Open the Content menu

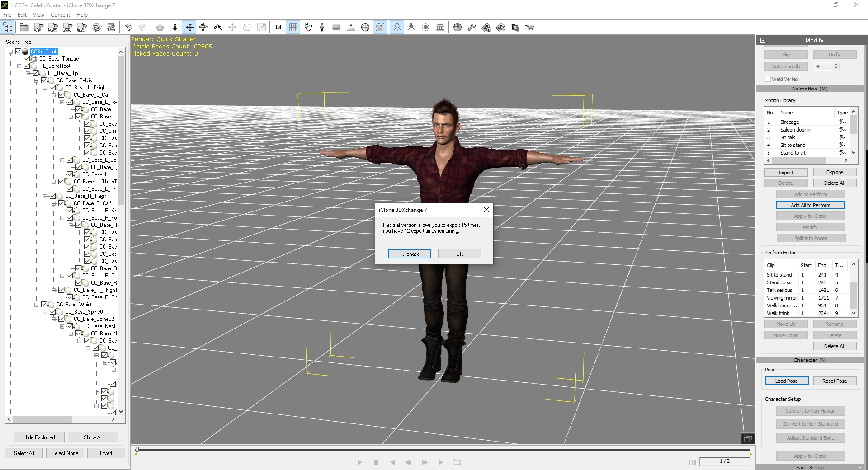pos(60,15)
